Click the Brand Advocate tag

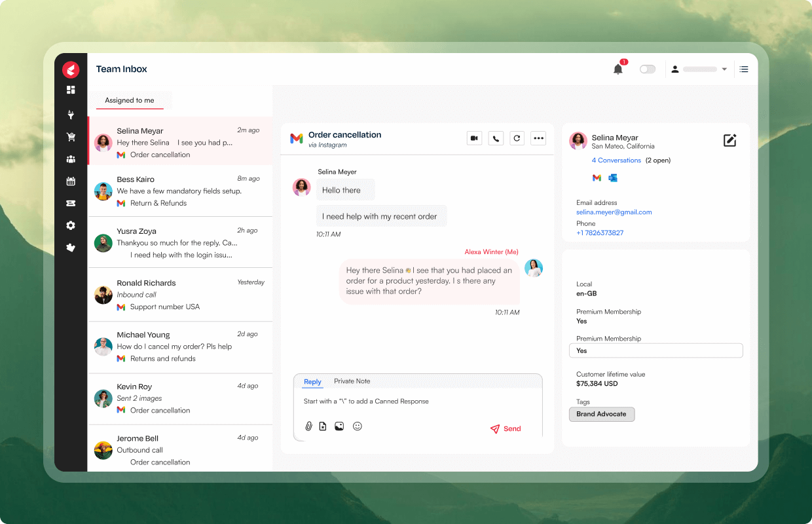pos(601,414)
